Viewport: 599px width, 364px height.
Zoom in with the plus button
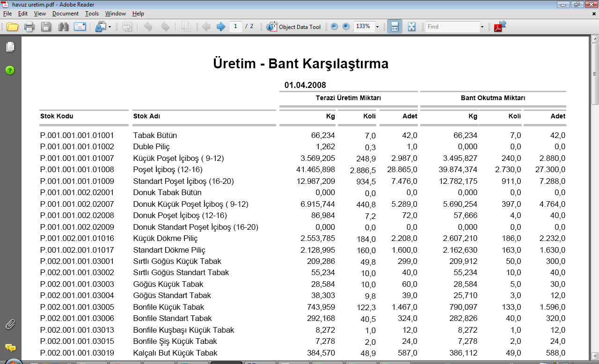click(346, 27)
